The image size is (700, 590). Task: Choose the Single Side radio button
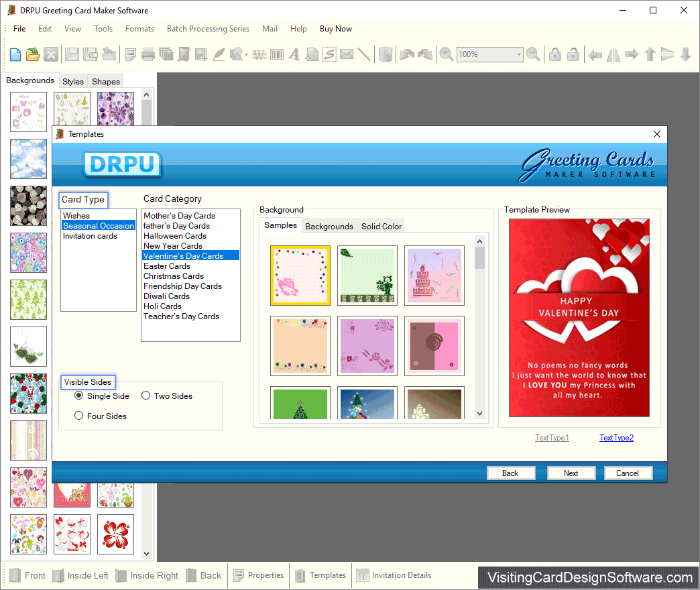(x=78, y=396)
